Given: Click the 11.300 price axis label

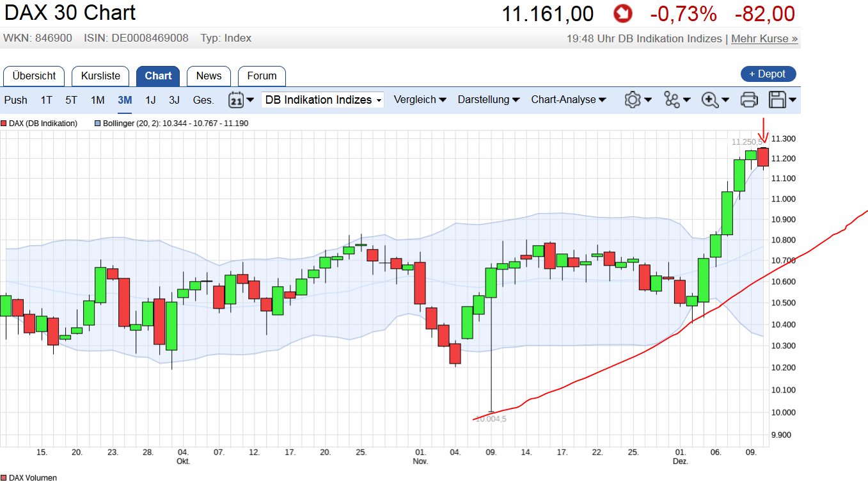Looking at the screenshot, I should [784, 139].
